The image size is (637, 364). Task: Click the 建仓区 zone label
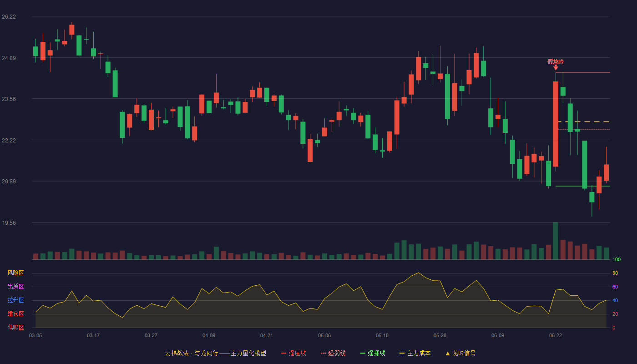tap(15, 314)
